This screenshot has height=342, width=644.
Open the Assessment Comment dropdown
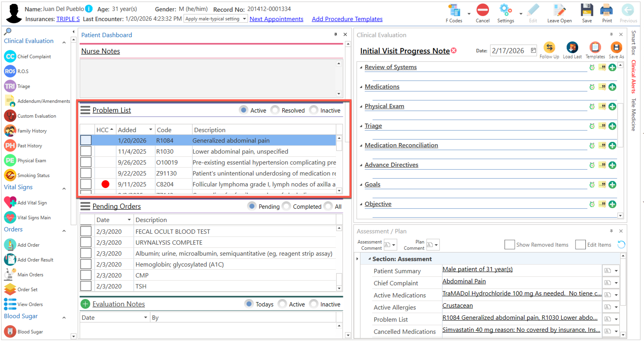pyautogui.click(x=393, y=245)
